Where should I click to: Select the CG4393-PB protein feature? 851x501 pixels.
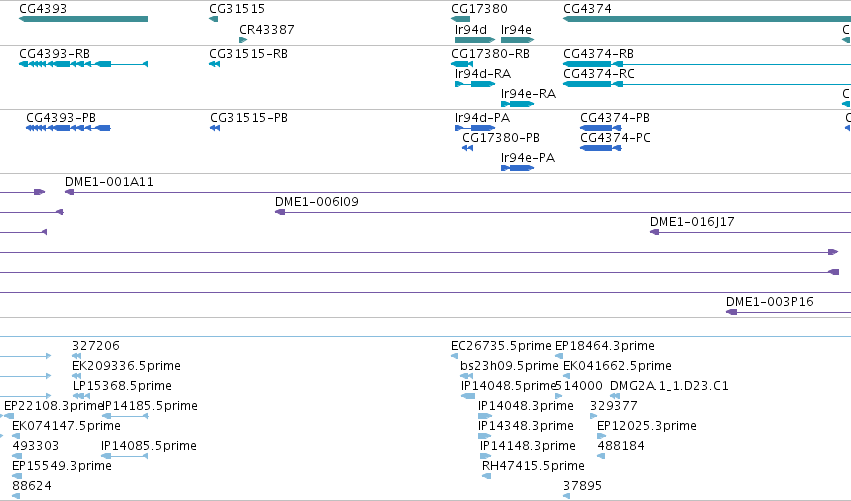pos(68,128)
